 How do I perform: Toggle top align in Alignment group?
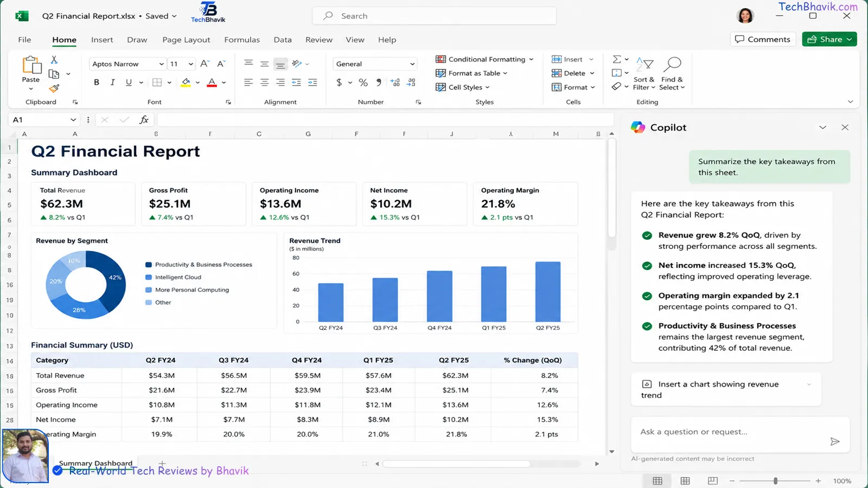[x=248, y=64]
